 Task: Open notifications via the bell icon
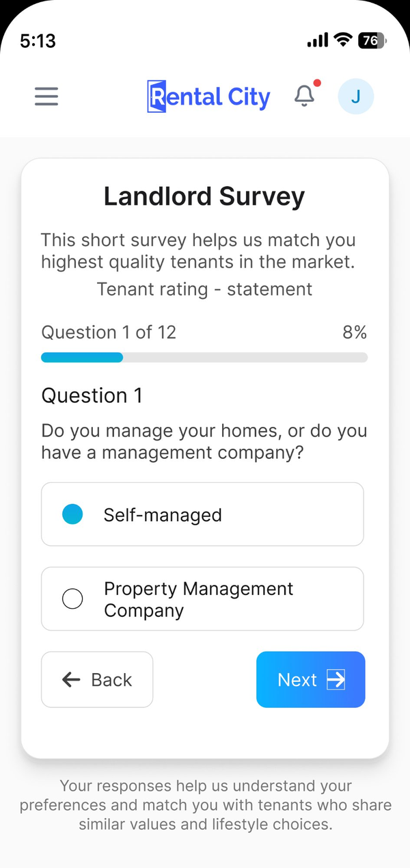305,96
